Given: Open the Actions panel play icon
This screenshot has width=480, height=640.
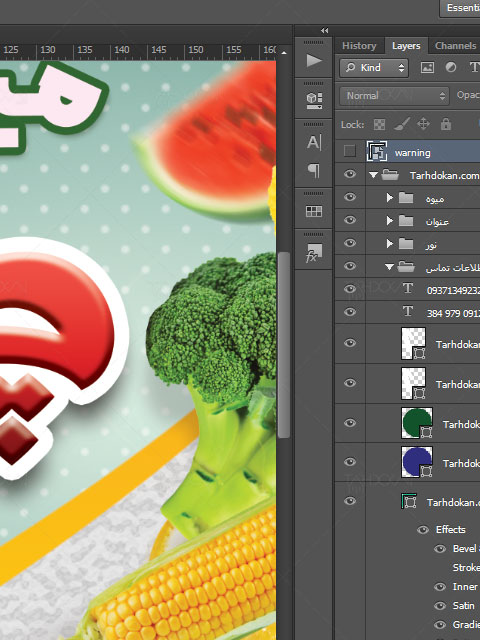Looking at the screenshot, I should (x=313, y=61).
